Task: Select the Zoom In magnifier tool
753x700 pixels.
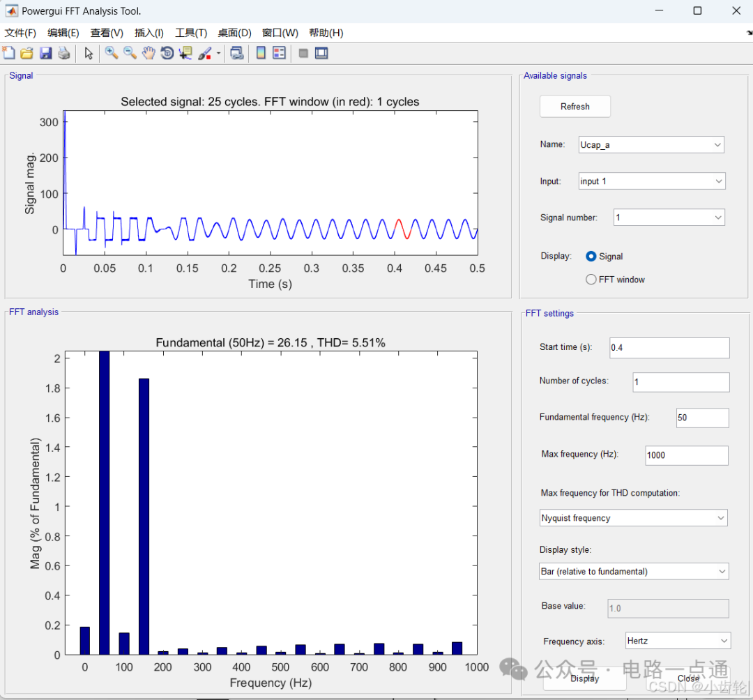Action: click(111, 53)
